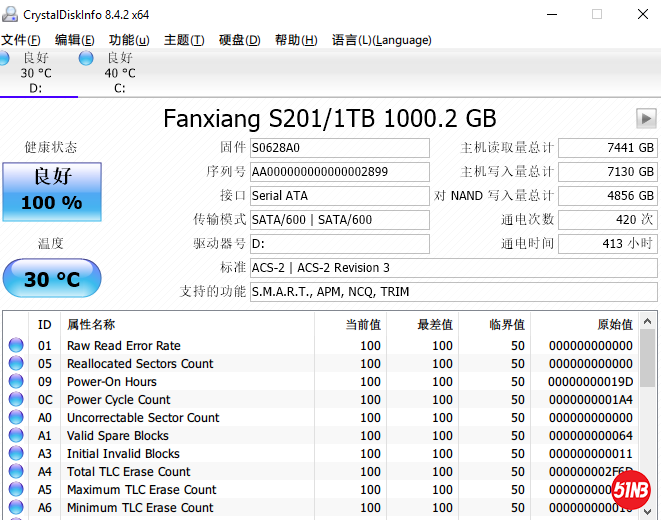The height and width of the screenshot is (520, 661).
Task: Click status orb for Power-On Hours
Action: coord(16,382)
